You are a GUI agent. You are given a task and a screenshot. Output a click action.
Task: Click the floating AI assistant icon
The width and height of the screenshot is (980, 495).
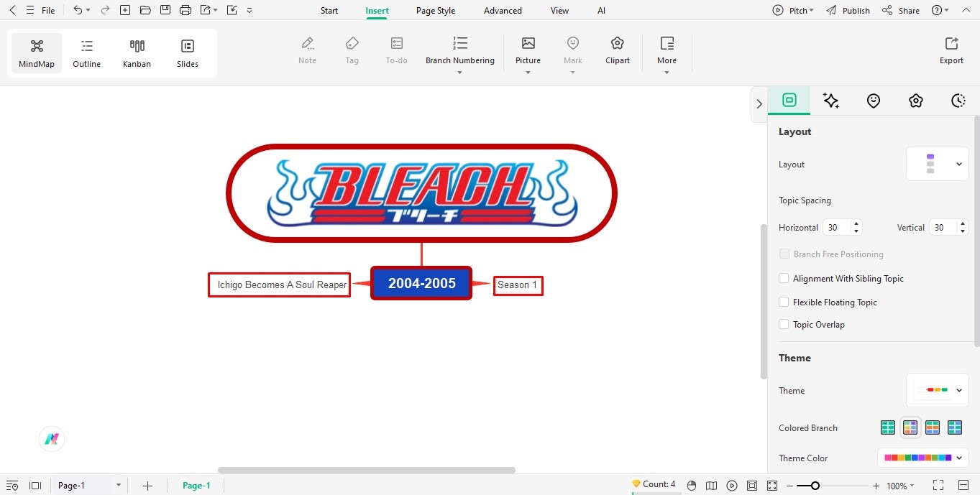(52, 439)
